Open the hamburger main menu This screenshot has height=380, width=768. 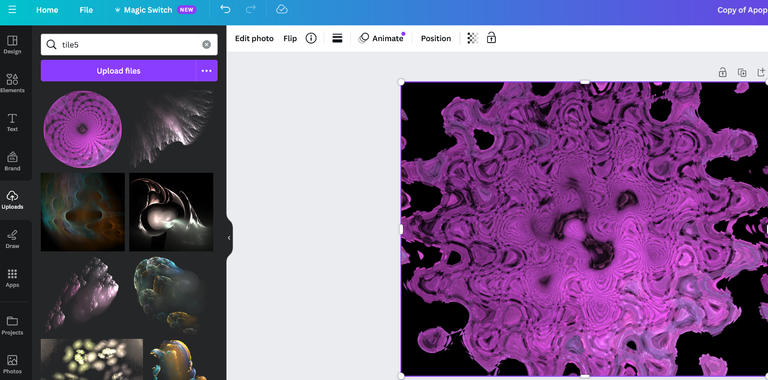[x=12, y=10]
